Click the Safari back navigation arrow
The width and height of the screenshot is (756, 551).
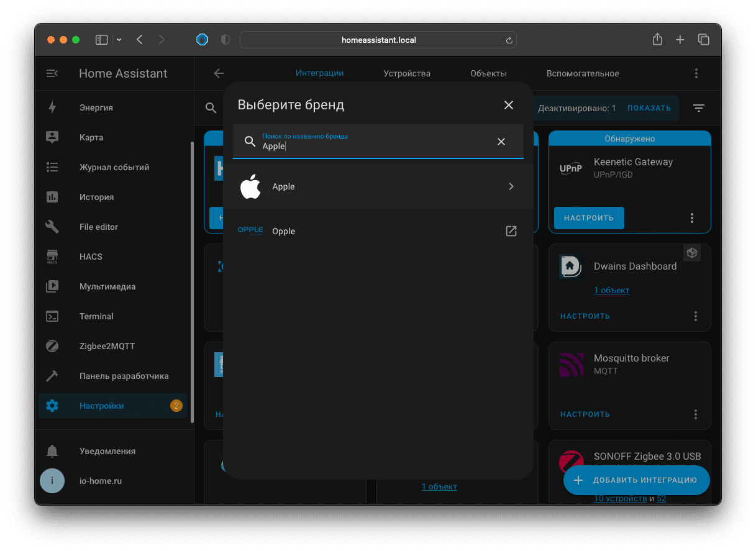coord(140,40)
